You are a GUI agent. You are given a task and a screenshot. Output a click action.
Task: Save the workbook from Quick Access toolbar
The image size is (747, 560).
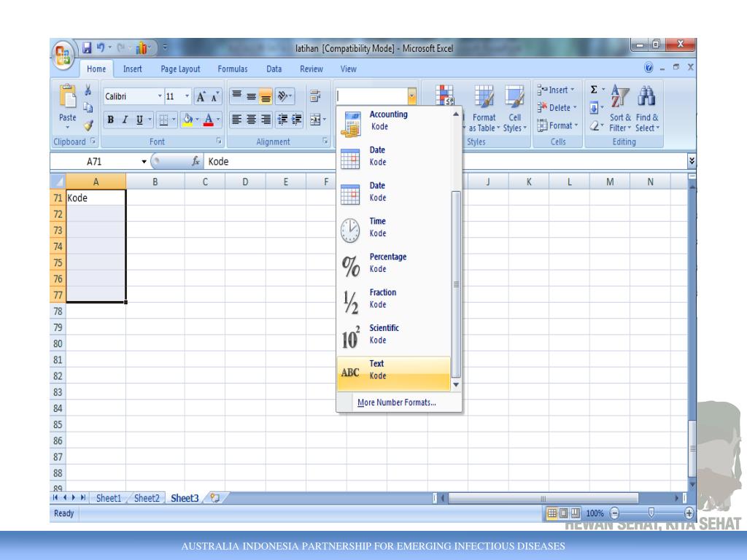pos(87,47)
